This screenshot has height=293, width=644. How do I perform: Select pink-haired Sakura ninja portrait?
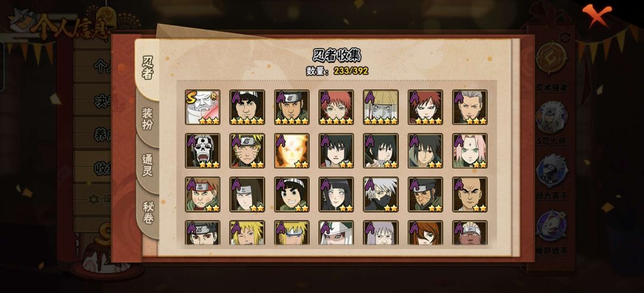[x=470, y=151]
